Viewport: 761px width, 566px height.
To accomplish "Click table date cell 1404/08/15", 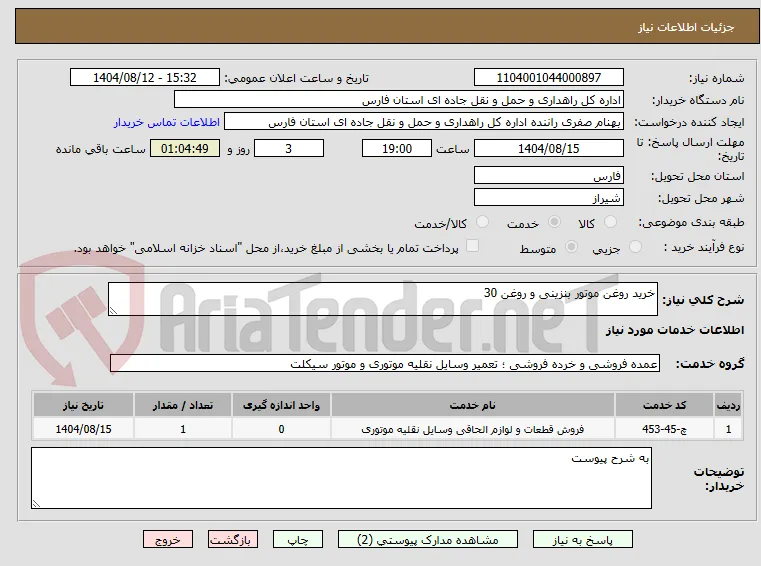I will pos(83,429).
